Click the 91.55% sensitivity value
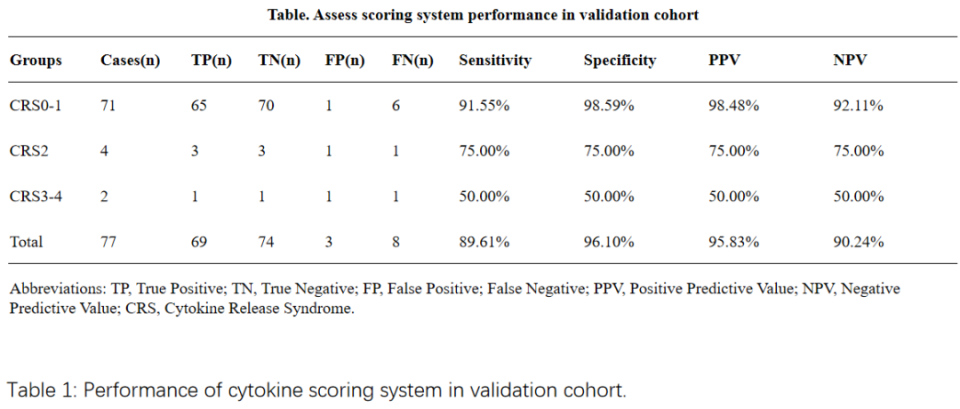Image resolution: width=960 pixels, height=409 pixels. click(x=484, y=106)
